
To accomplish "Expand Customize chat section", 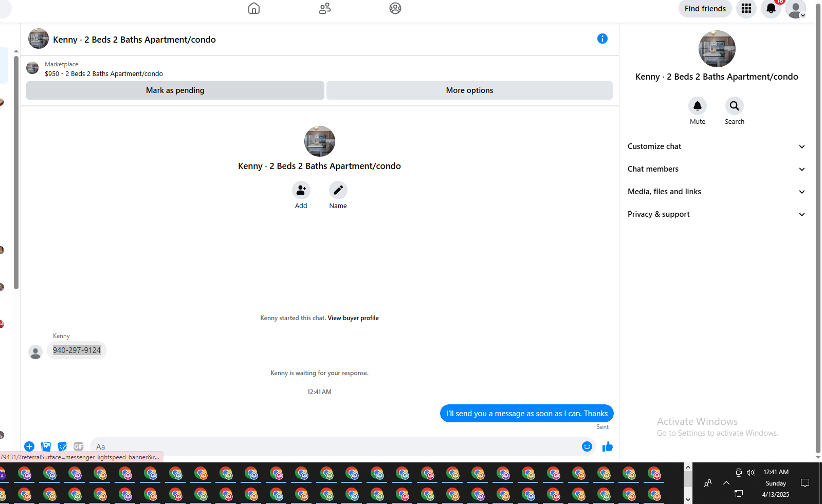I will point(716,146).
